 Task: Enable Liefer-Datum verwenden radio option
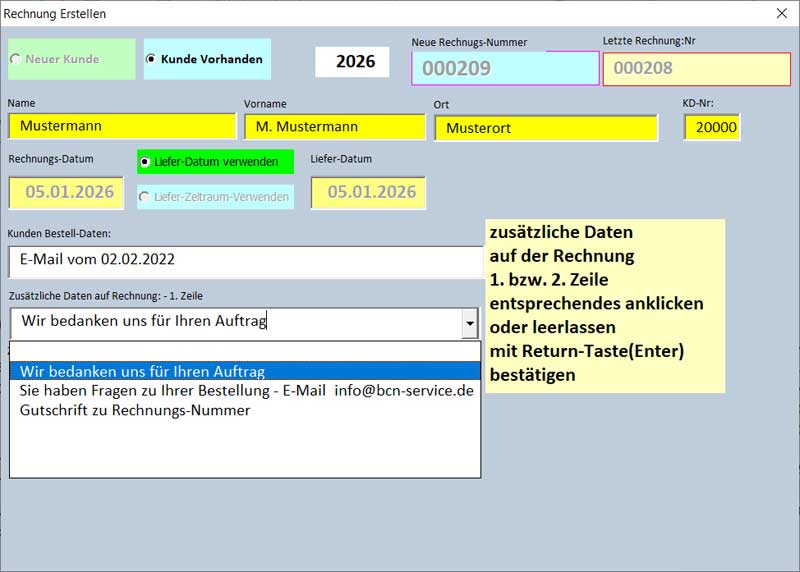pos(145,161)
